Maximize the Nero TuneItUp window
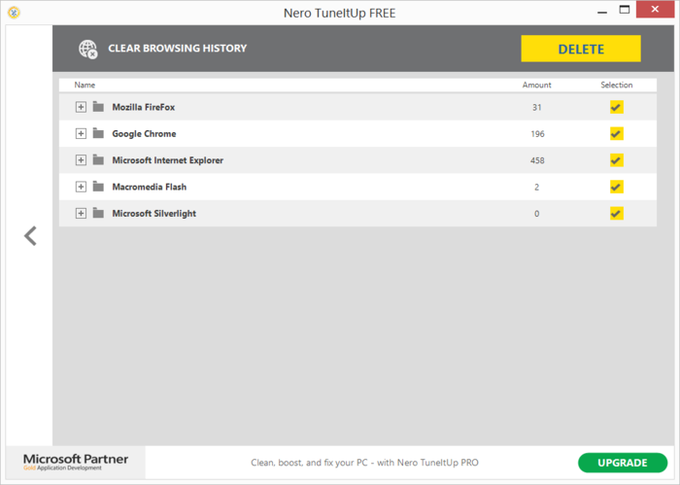 click(x=624, y=10)
